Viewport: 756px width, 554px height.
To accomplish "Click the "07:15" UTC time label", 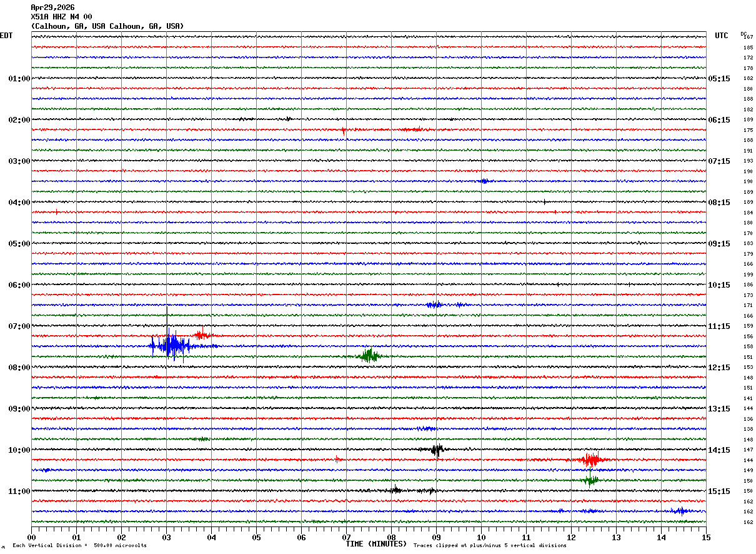I will tap(719, 161).
